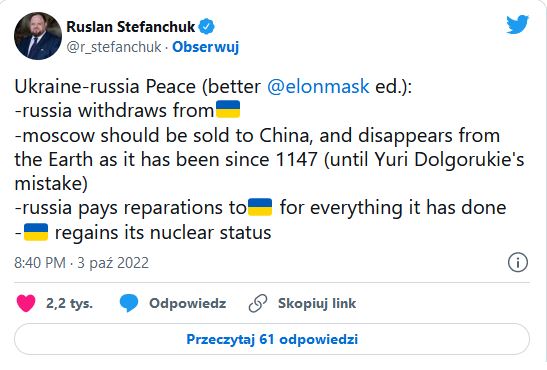
Task: Click the Ukraine flag after 'reparations to'
Action: click(x=260, y=207)
